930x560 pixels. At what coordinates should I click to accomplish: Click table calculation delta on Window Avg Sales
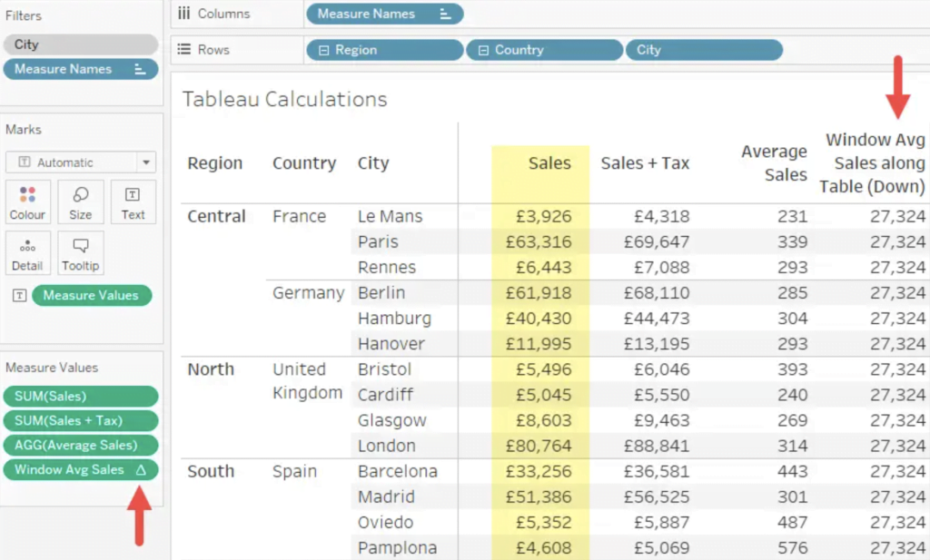click(x=141, y=470)
